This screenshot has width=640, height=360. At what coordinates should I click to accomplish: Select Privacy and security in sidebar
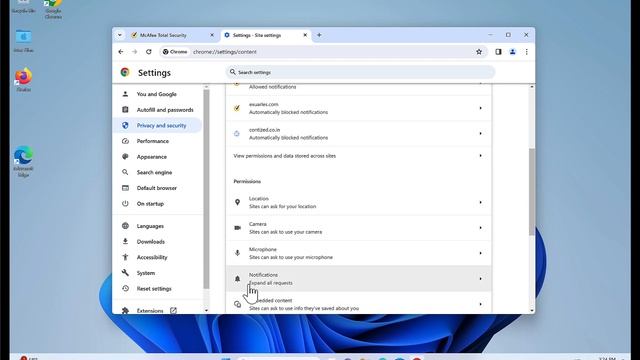[157, 125]
